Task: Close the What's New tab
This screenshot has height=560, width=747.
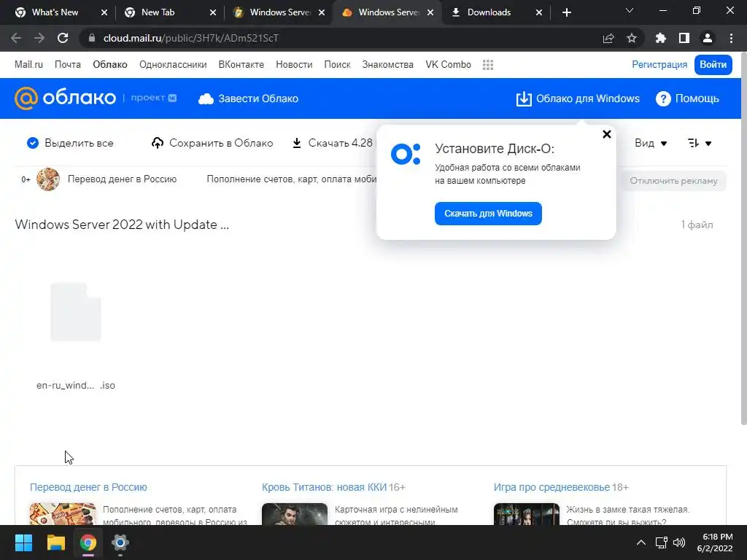Action: 104,12
